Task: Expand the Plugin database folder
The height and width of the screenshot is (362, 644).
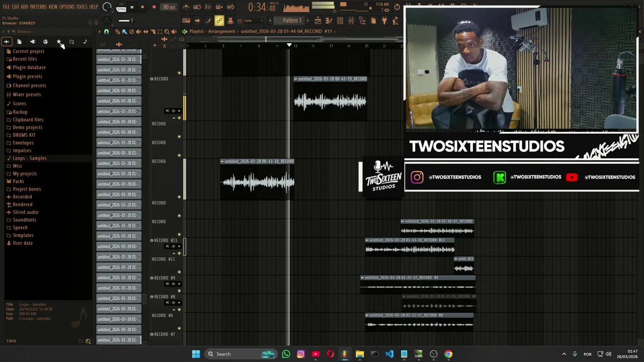Action: 29,67
